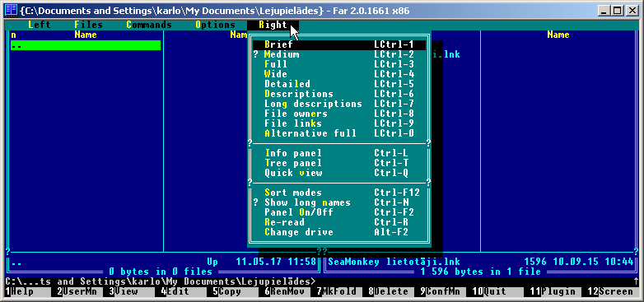Select Detailed view mode
This screenshot has width=644, height=302.
[x=339, y=84]
